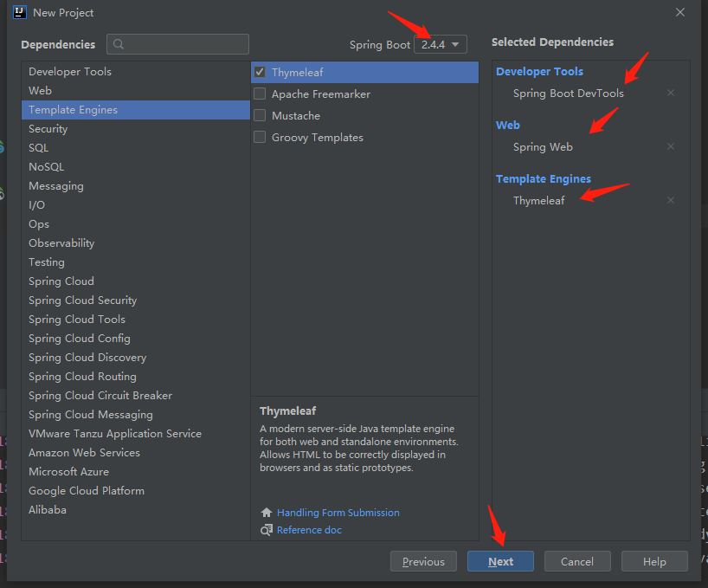The height and width of the screenshot is (588, 708).
Task: Open the Messaging category
Action: 136,185
